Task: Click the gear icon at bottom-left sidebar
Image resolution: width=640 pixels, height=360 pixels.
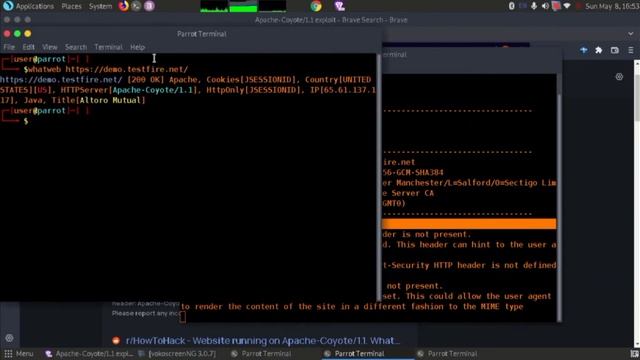Action: (9, 338)
